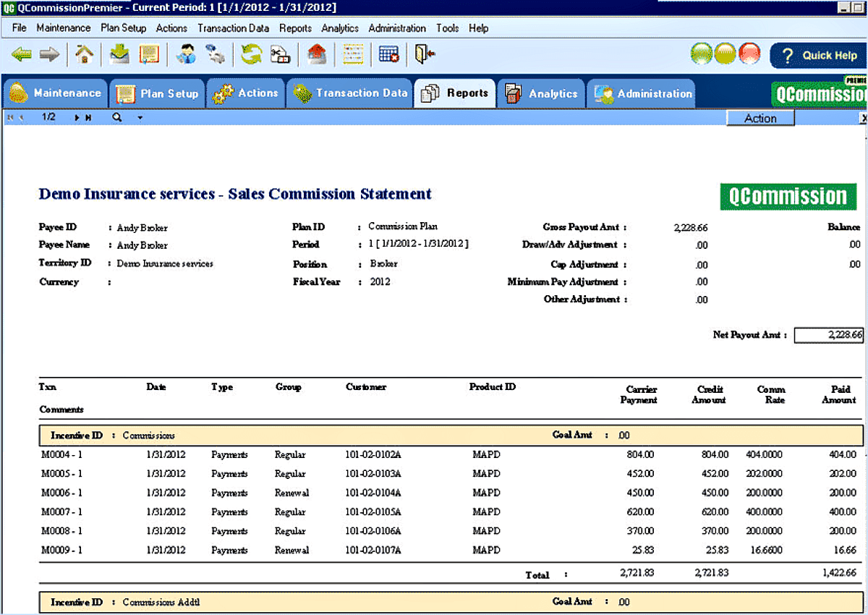The height and width of the screenshot is (615, 868).
Task: Click the red round status button
Action: (x=750, y=54)
